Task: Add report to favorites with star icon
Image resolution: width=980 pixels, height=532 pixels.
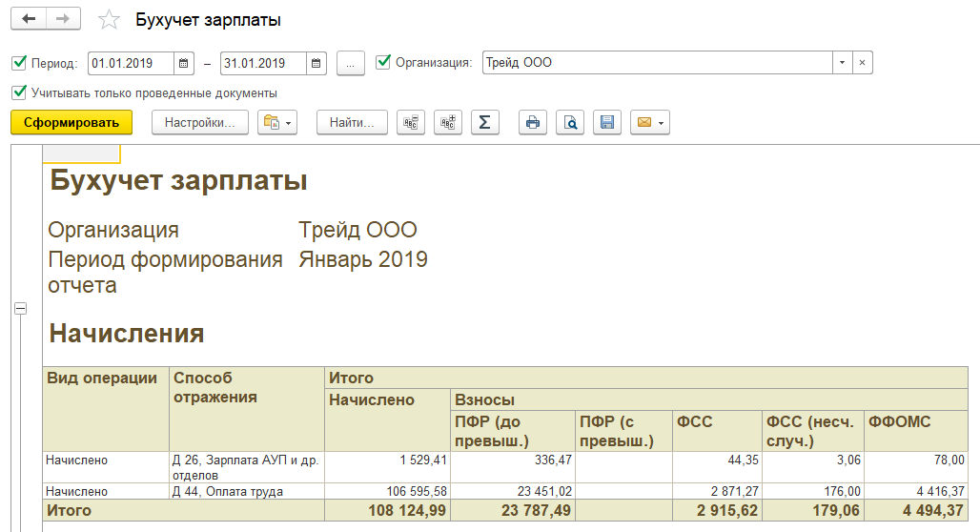Action: 110,20
